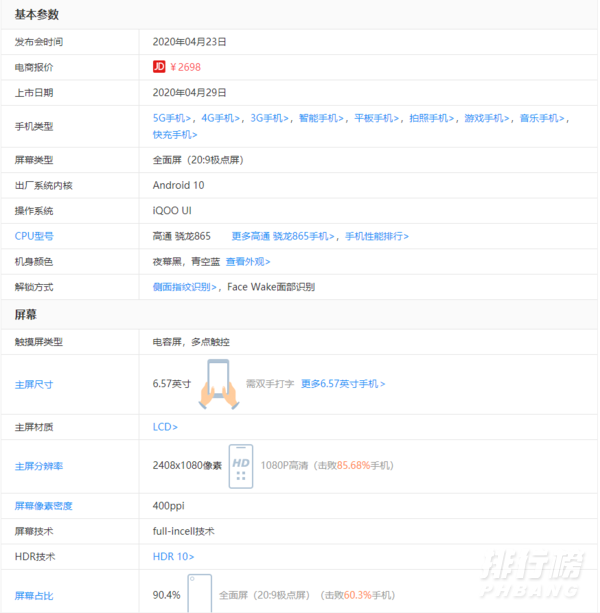The image size is (600, 613).
Task: Click the JD logo icon next to price
Action: pos(159,67)
